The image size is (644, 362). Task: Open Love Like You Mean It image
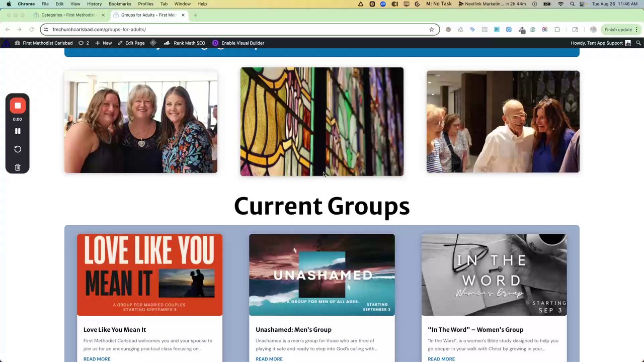149,275
